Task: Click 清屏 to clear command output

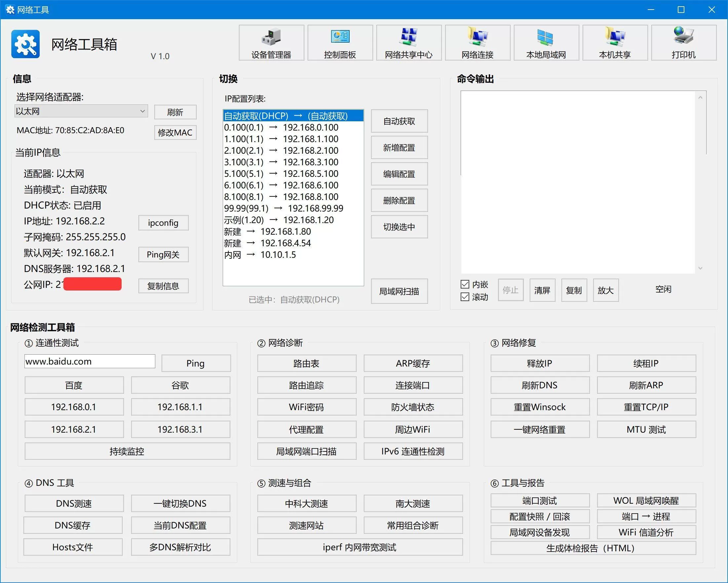Action: tap(542, 290)
